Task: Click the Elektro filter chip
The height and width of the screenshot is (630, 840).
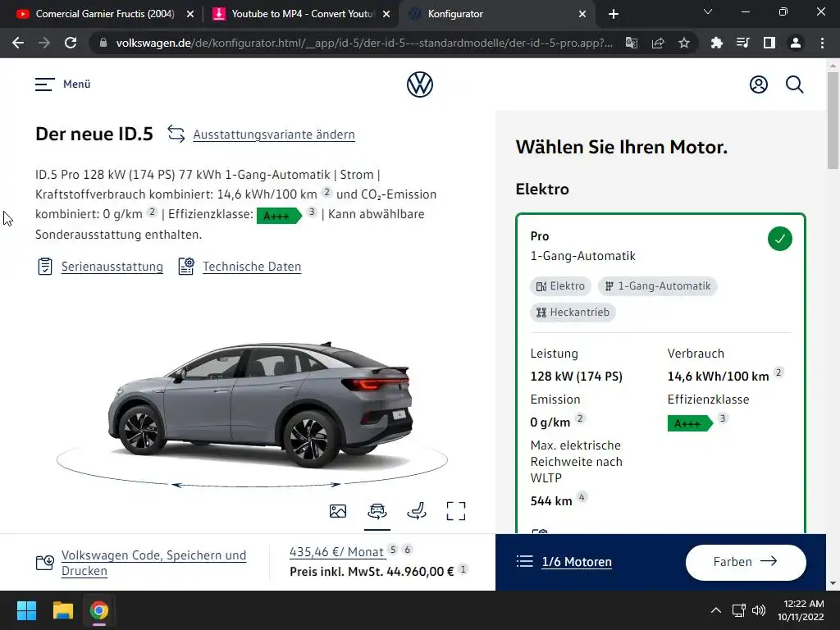Action: point(560,286)
